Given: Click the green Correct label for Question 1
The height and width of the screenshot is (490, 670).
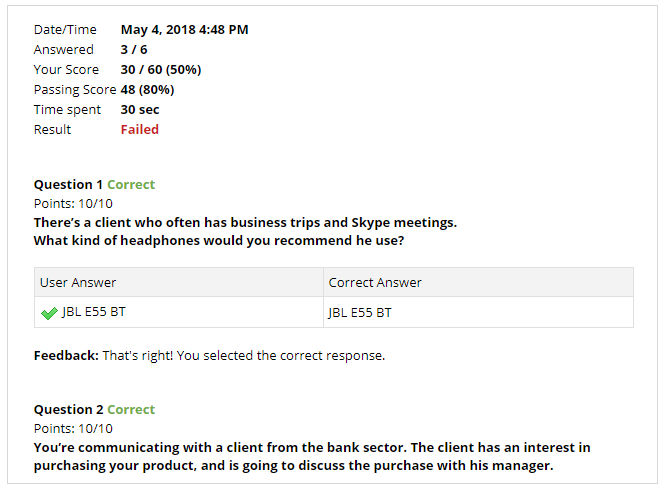Looking at the screenshot, I should (131, 185).
